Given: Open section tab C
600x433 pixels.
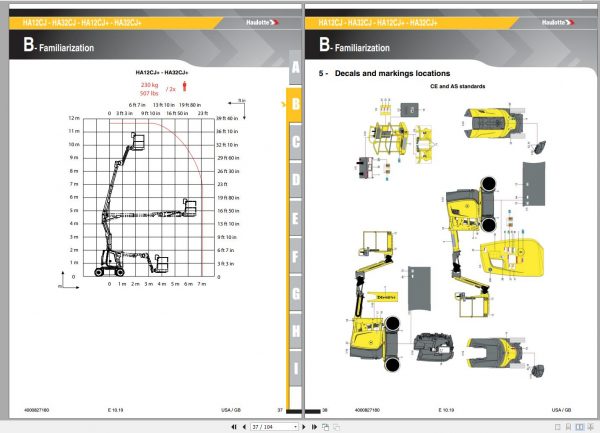Looking at the screenshot, I should (x=295, y=142).
